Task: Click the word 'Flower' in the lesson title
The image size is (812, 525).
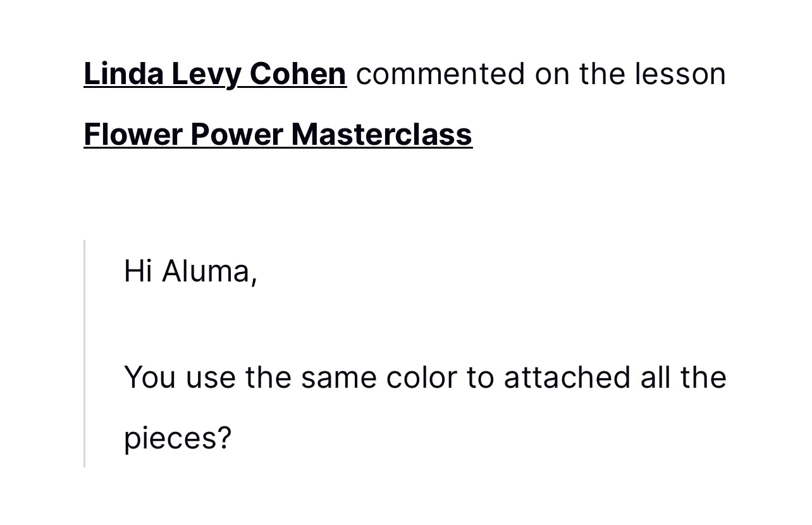Action: coord(133,135)
